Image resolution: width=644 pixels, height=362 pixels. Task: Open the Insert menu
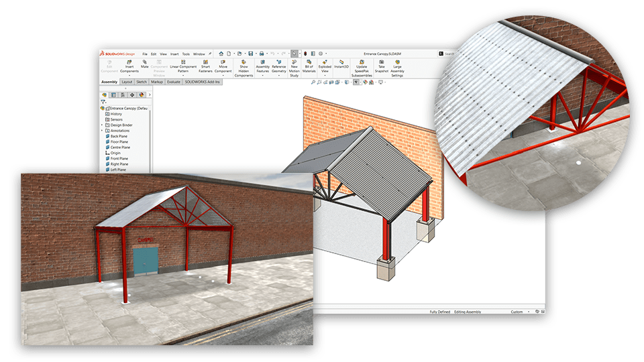174,54
